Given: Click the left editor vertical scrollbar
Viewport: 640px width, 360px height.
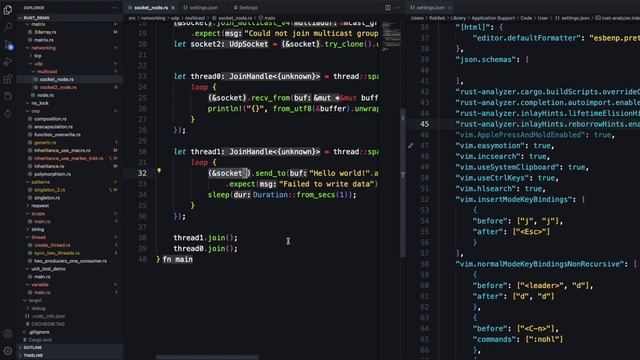Looking at the screenshot, I should pos(403,182).
